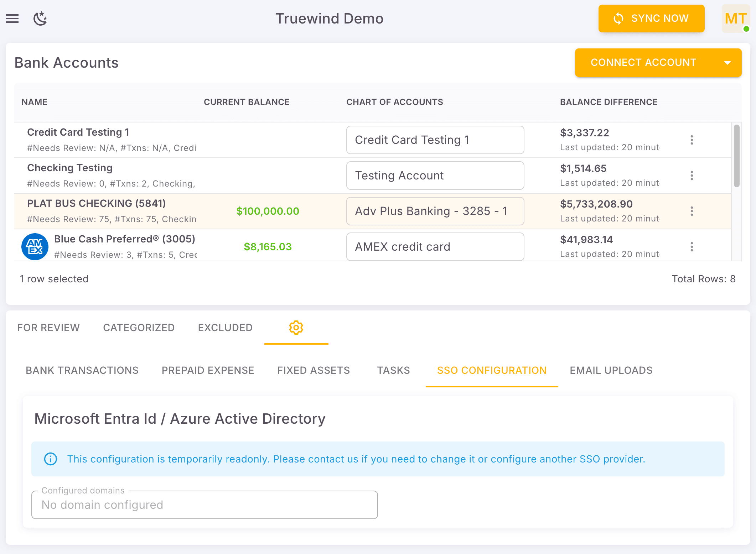
Task: Click the Configured domains input field
Action: pos(204,505)
